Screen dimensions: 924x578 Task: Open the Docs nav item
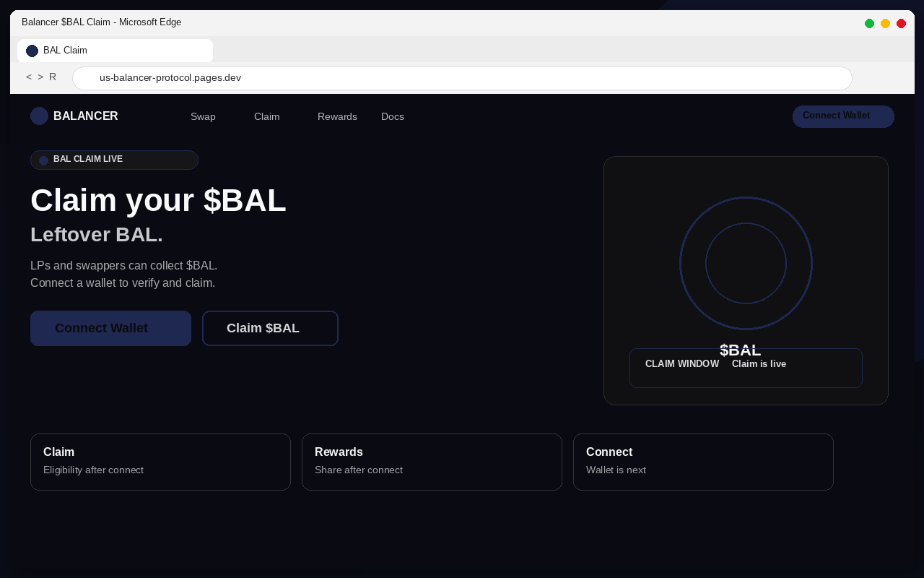[393, 116]
